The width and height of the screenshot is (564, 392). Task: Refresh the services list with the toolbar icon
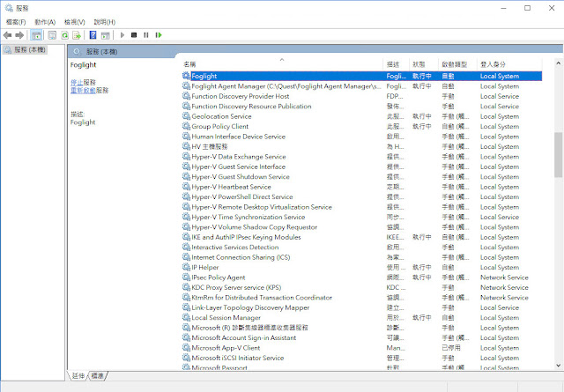coord(64,35)
